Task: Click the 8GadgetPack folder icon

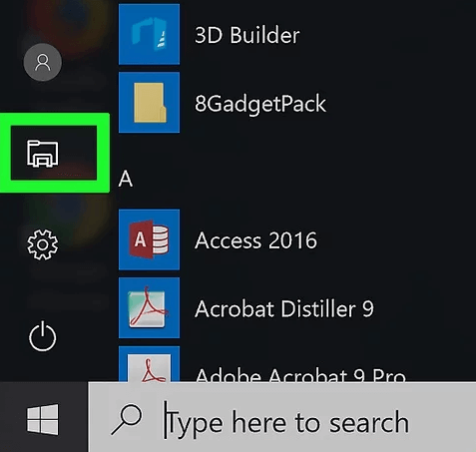Action: [149, 103]
